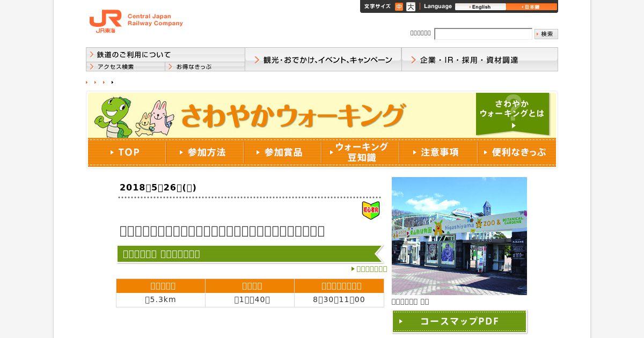Image resolution: width=644 pixels, height=338 pixels.
Task: Open the 参加方法 tab
Action: [x=204, y=152]
